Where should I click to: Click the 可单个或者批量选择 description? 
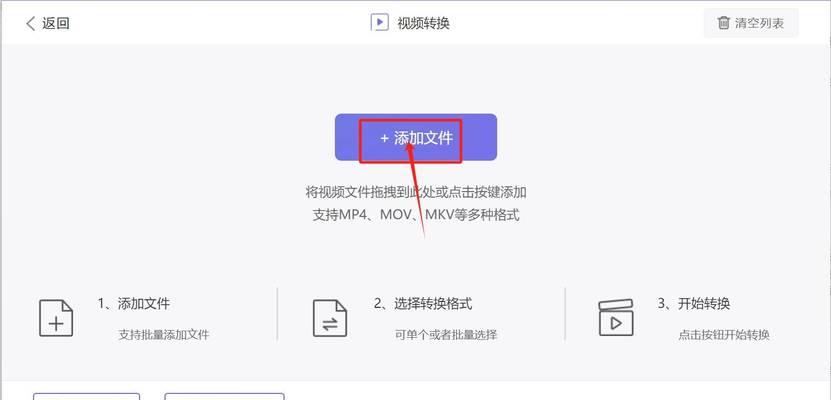(x=446, y=334)
